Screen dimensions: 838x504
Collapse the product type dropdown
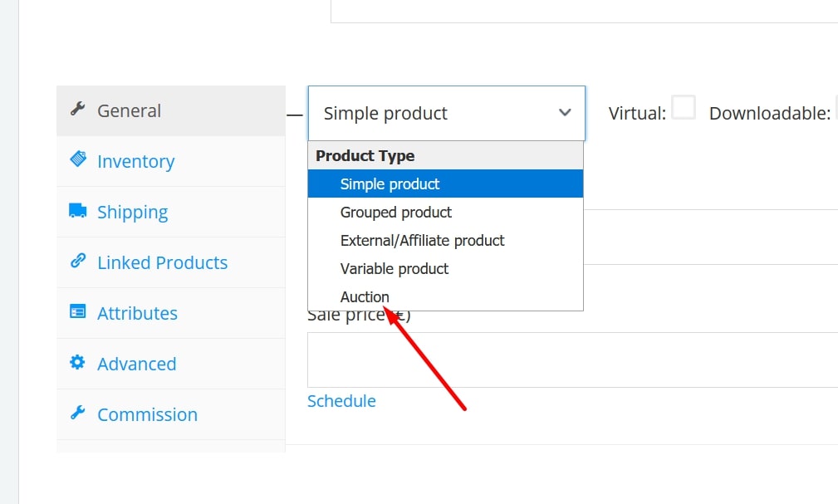[x=446, y=113]
